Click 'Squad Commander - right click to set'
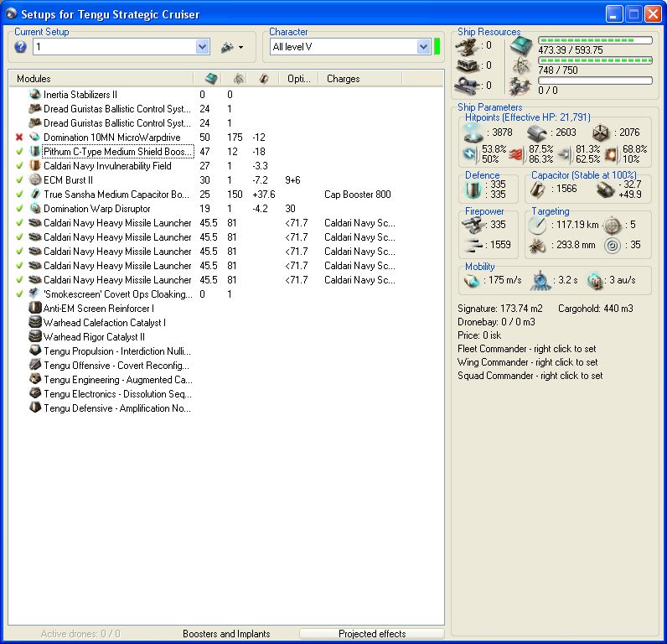 530,376
